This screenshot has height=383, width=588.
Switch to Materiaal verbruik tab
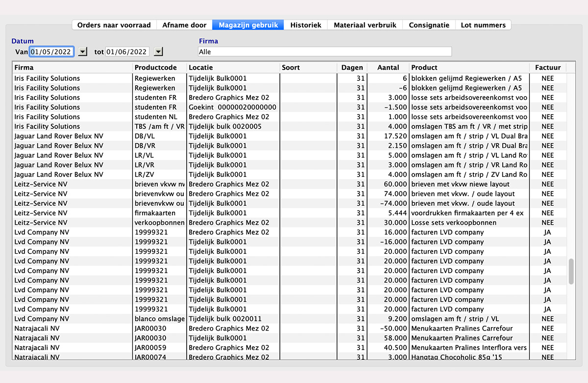[x=365, y=25]
